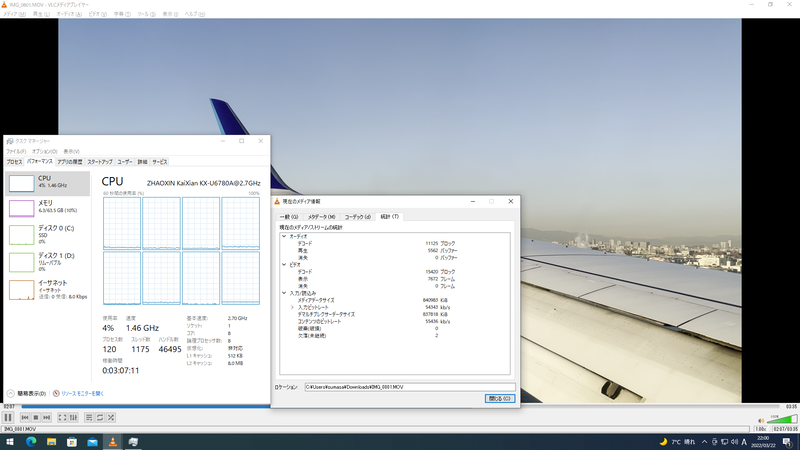The width and height of the screenshot is (800, 450).
Task: Open the VLC ツール menu
Action: point(146,14)
